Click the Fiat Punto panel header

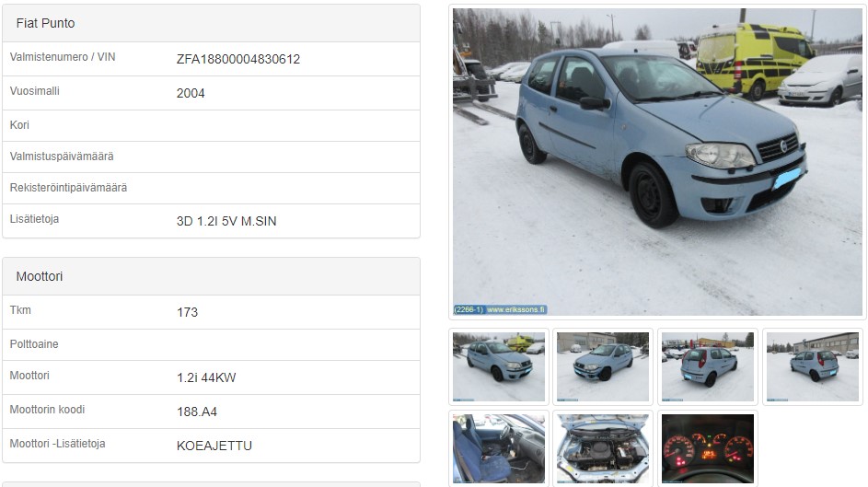click(211, 23)
